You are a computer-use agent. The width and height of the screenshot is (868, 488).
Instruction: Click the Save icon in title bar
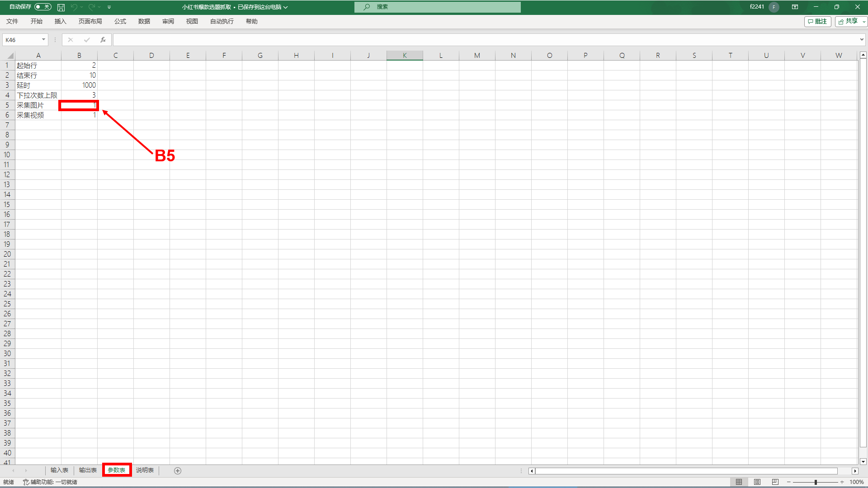[61, 7]
